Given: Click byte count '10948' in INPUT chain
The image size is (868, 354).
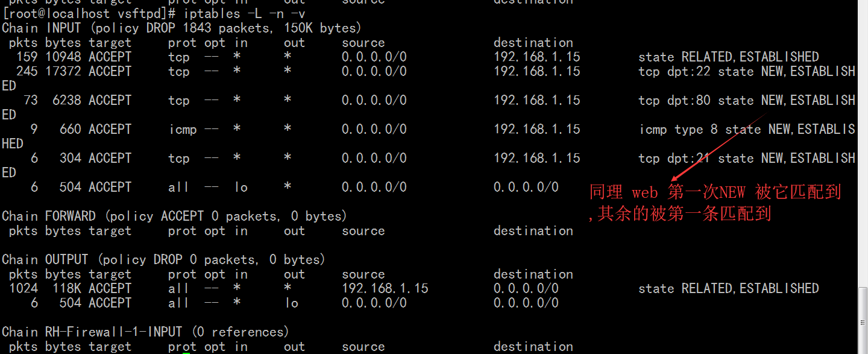Looking at the screenshot, I should pos(63,57).
